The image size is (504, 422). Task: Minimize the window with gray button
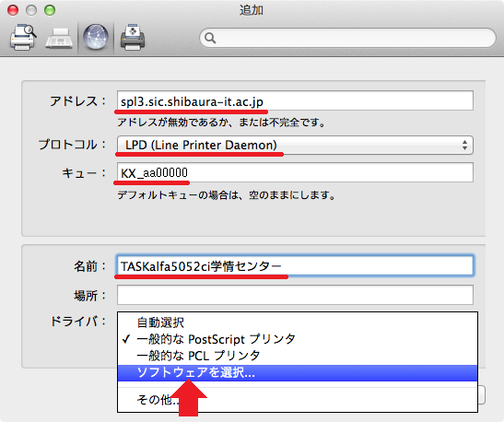[31, 10]
